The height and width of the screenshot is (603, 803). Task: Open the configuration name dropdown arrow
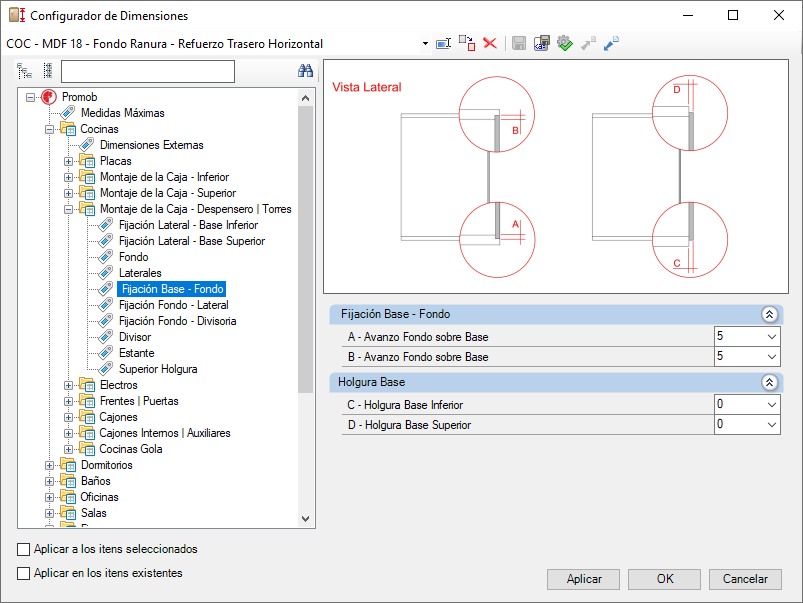[425, 44]
